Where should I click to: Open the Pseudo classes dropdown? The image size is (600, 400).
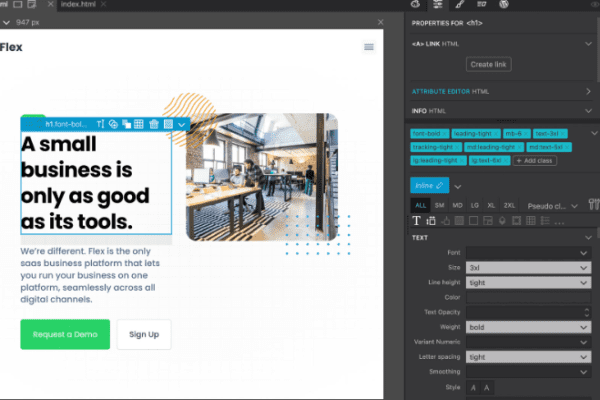552,206
